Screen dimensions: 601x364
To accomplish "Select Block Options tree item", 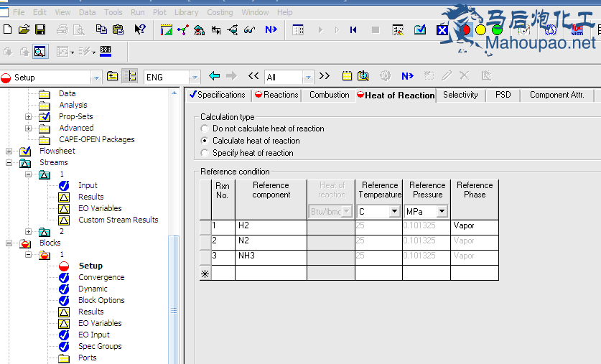I will pos(101,300).
